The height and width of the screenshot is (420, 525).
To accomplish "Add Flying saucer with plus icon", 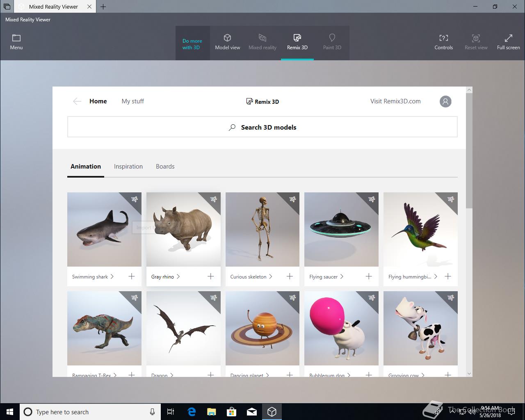I will coord(369,276).
